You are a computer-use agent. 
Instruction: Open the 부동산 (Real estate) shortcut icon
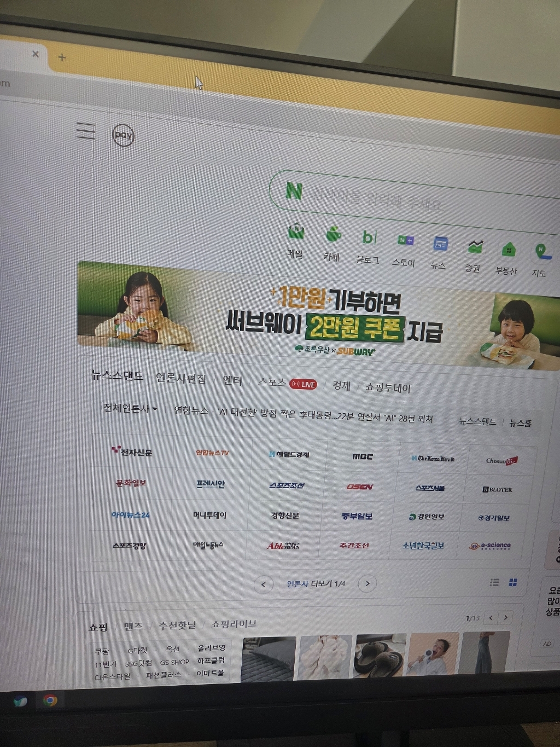click(508, 251)
